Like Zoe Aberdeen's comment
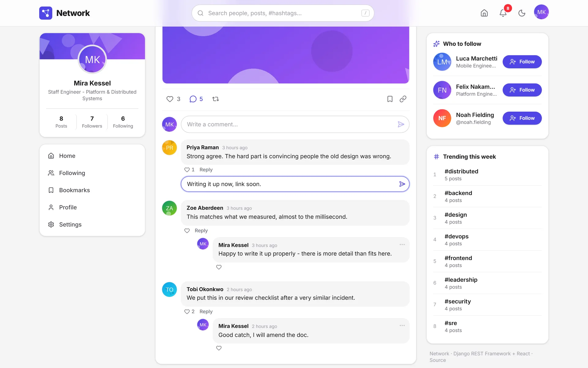The height and width of the screenshot is (368, 588). tap(187, 231)
